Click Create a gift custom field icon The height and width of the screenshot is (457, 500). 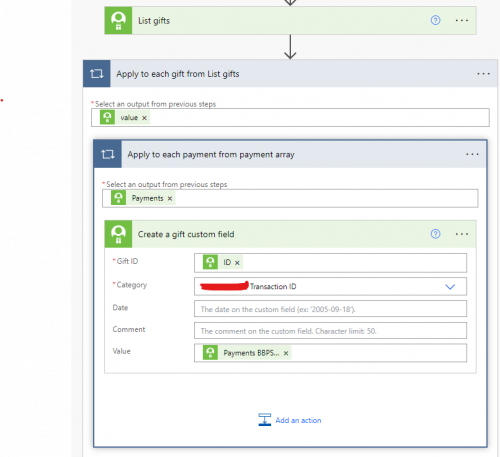[x=118, y=234]
